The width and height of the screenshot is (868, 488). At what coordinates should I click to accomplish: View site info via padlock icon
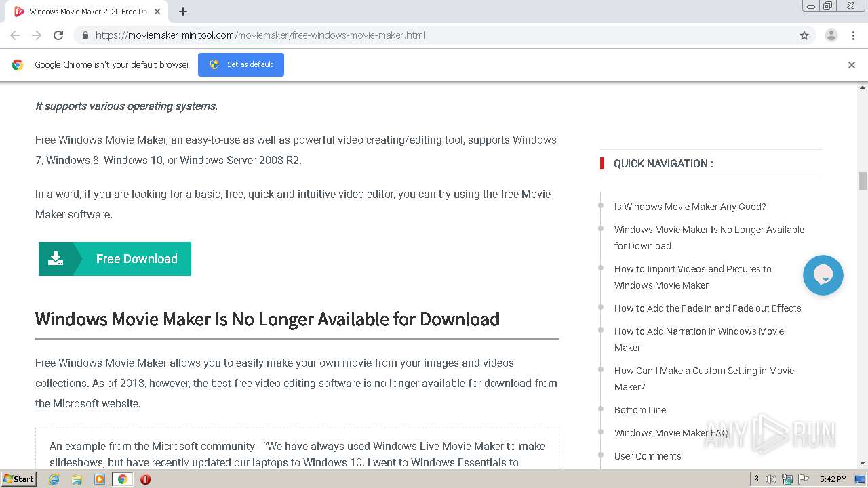tap(85, 35)
